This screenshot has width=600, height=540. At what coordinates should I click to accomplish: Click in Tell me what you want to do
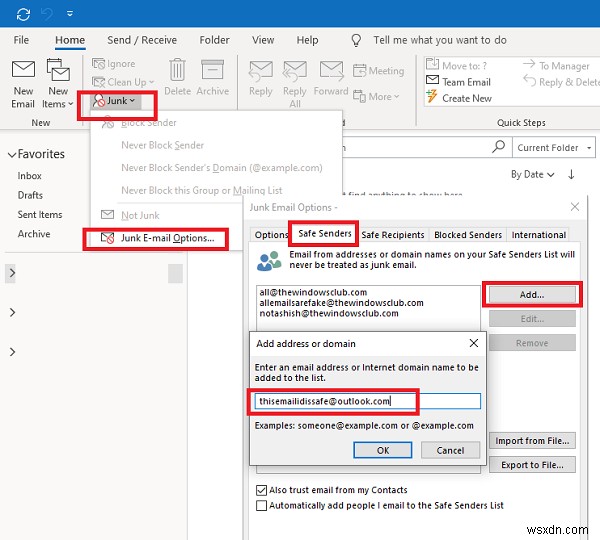(440, 40)
